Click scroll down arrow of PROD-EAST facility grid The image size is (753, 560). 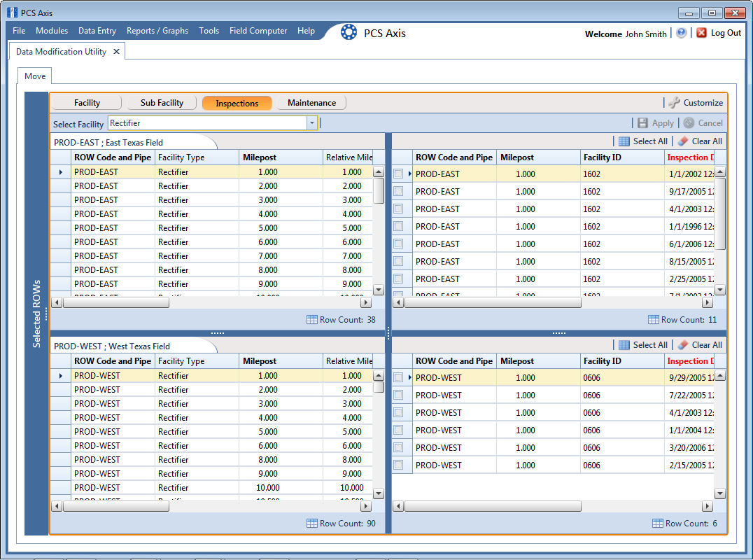[x=379, y=290]
